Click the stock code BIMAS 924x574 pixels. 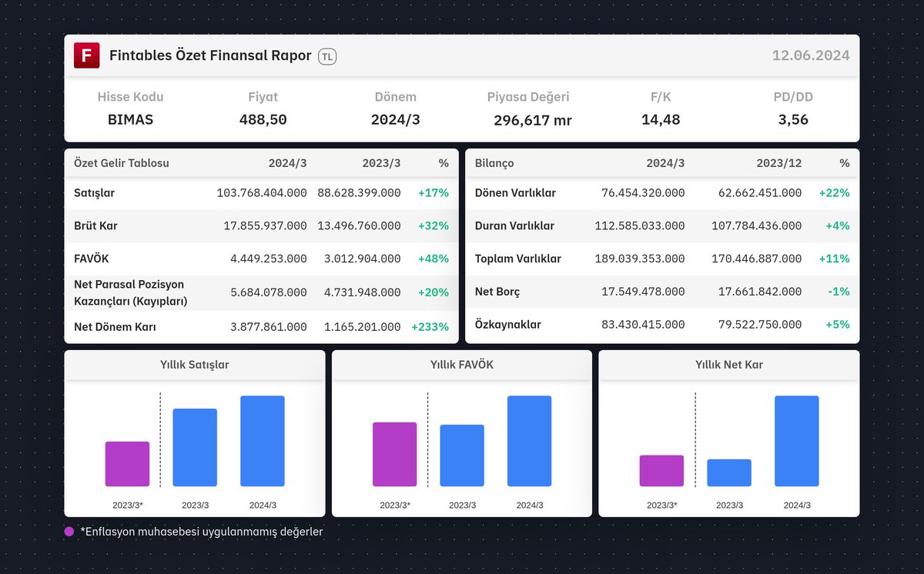point(130,120)
